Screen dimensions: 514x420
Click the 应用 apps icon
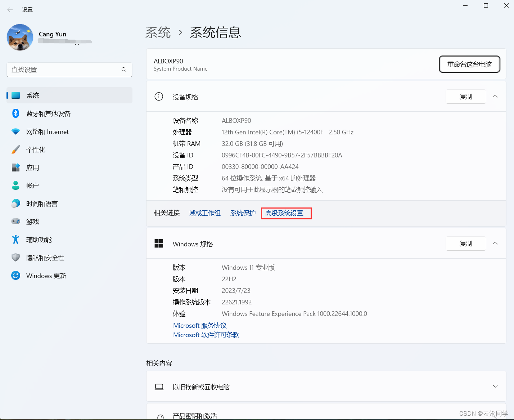coord(16,167)
